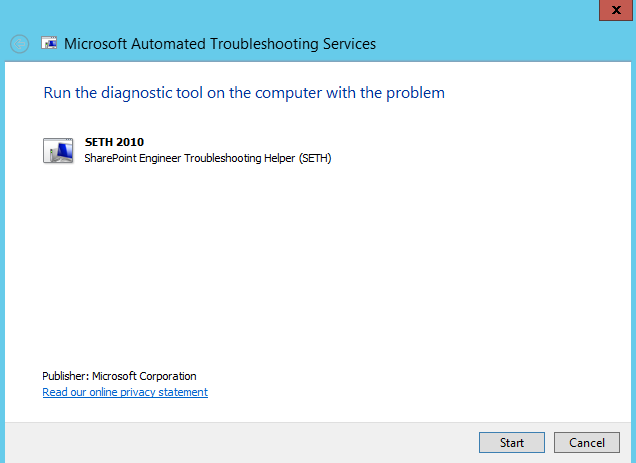636x463 pixels.
Task: Click the bold SETH 2010 package name
Action: (x=114, y=142)
